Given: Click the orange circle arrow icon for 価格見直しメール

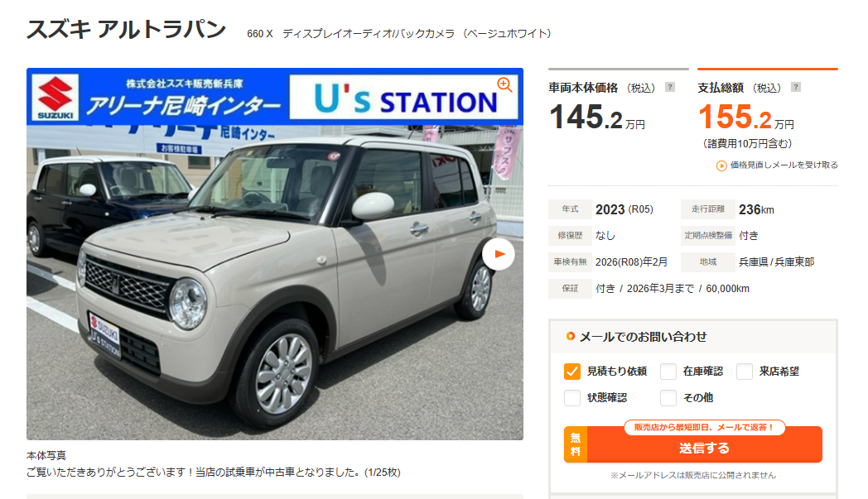Looking at the screenshot, I should tap(721, 166).
